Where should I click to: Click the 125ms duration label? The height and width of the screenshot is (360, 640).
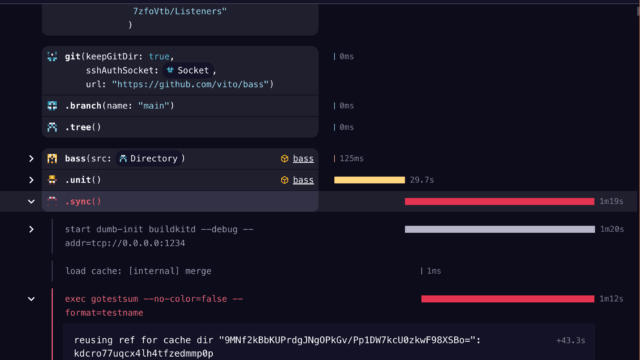(x=351, y=158)
